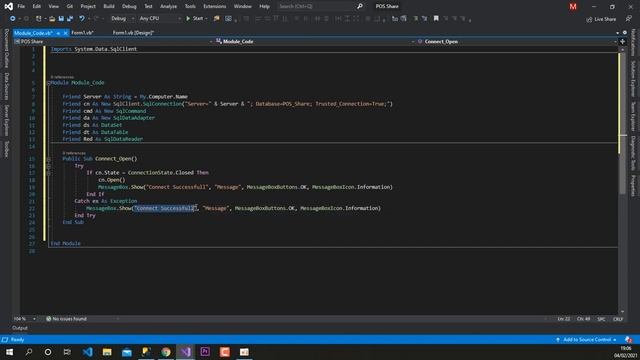Click the Comment selected lines icon
Image resolution: width=640 pixels, height=360 pixels.
coord(416,18)
